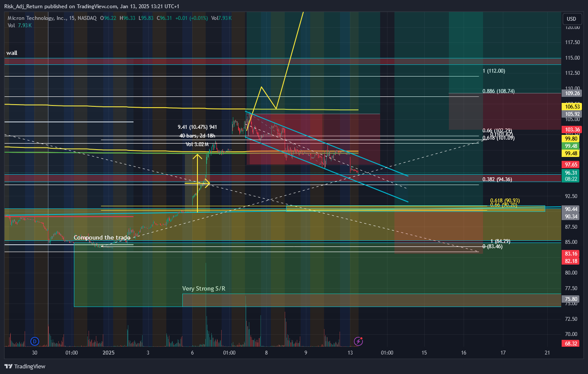Viewport: 588px width, 374px height.
Task: Select the Fib level '0.618 (101.09)' label
Action: (498, 138)
